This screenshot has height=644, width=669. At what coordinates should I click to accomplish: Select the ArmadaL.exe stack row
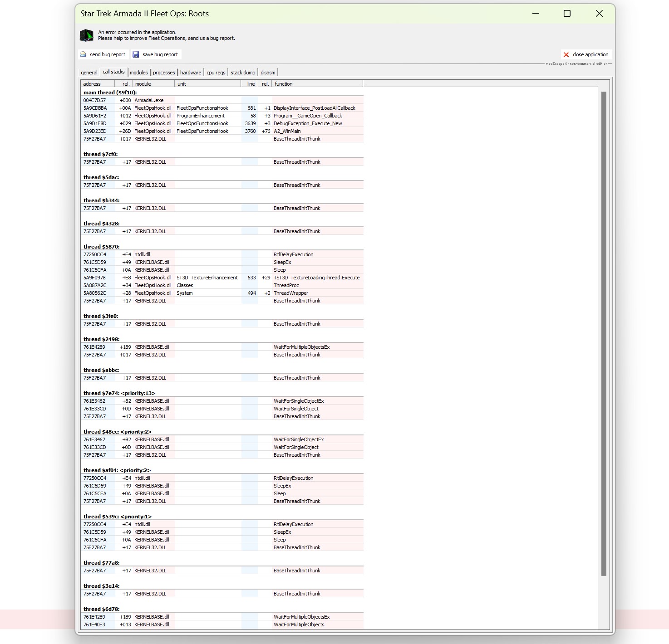click(x=222, y=100)
